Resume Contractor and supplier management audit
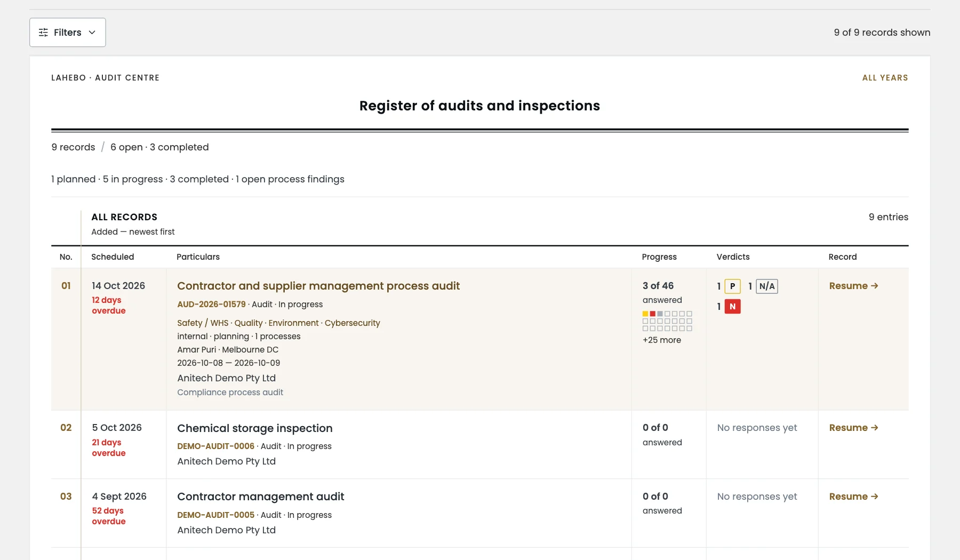The width and height of the screenshot is (960, 560). 853,286
